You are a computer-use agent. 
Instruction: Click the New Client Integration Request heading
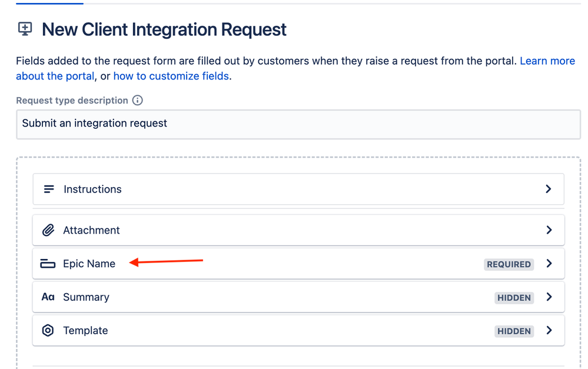[164, 29]
